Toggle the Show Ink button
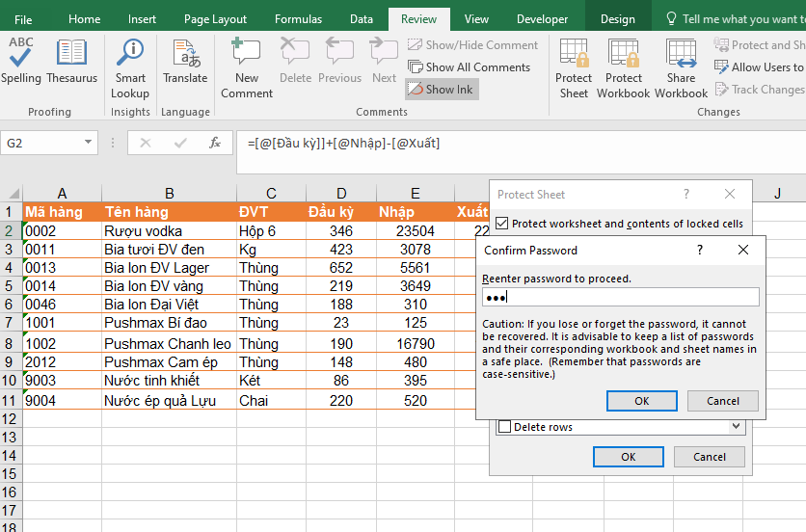 click(x=441, y=89)
